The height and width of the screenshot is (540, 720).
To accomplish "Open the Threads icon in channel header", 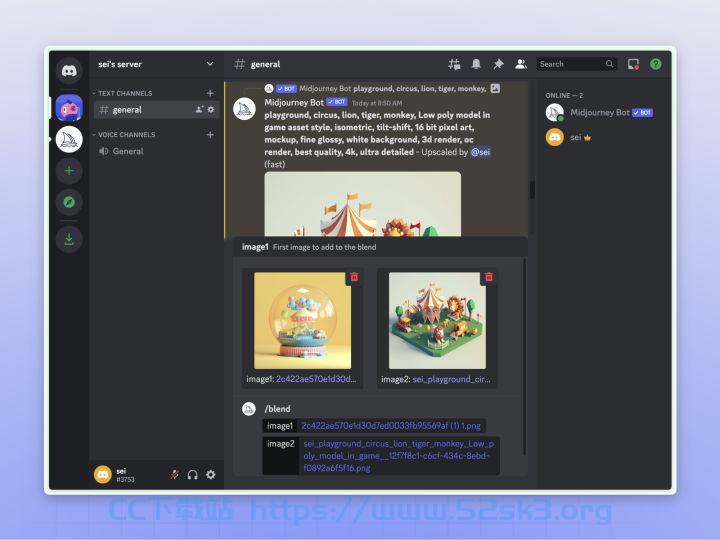I will point(454,64).
